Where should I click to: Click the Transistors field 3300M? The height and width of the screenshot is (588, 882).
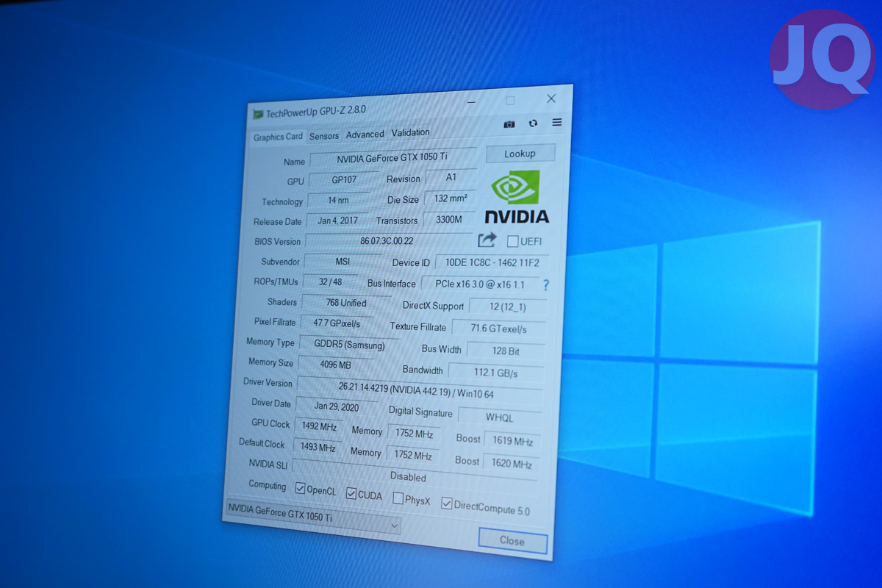(449, 220)
